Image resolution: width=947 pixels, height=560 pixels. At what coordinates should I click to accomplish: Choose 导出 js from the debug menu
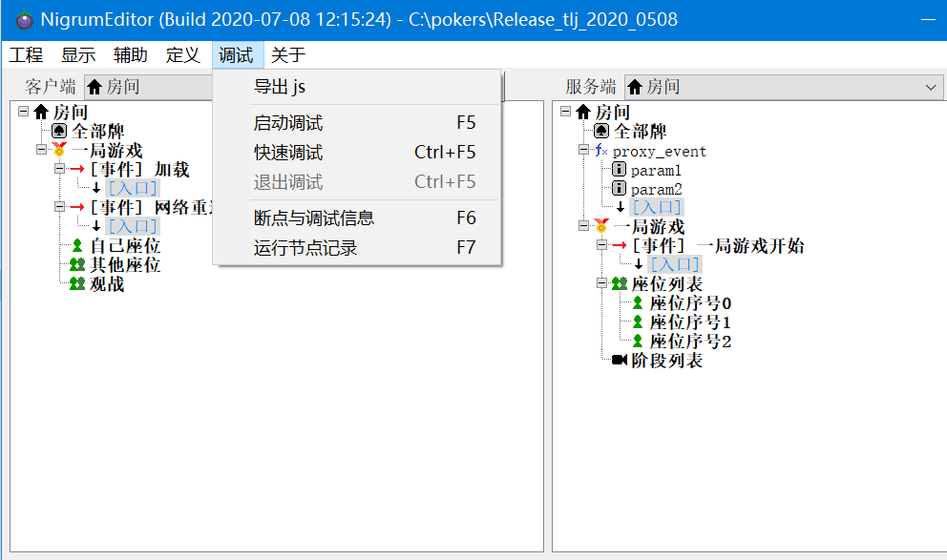pos(279,87)
